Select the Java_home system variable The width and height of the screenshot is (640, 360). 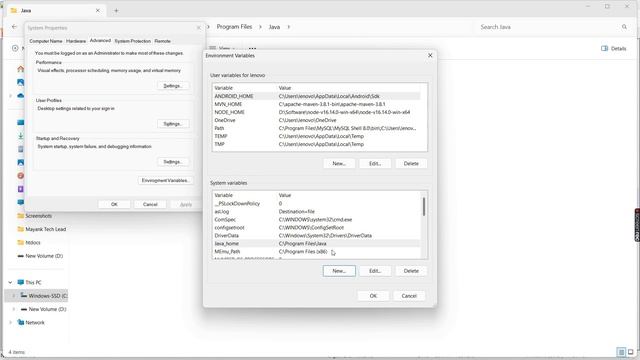316,243
